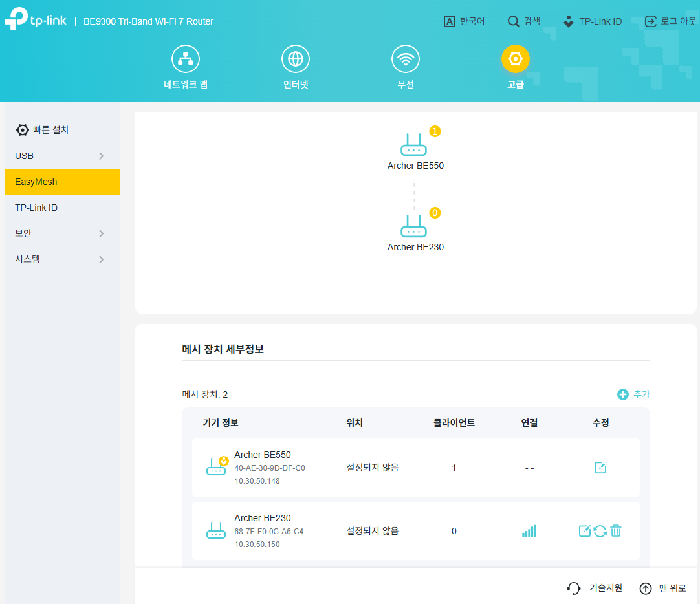Screen dimensions: 700x604
Task: Click IP address 10.30.50.148
Action: (257, 481)
